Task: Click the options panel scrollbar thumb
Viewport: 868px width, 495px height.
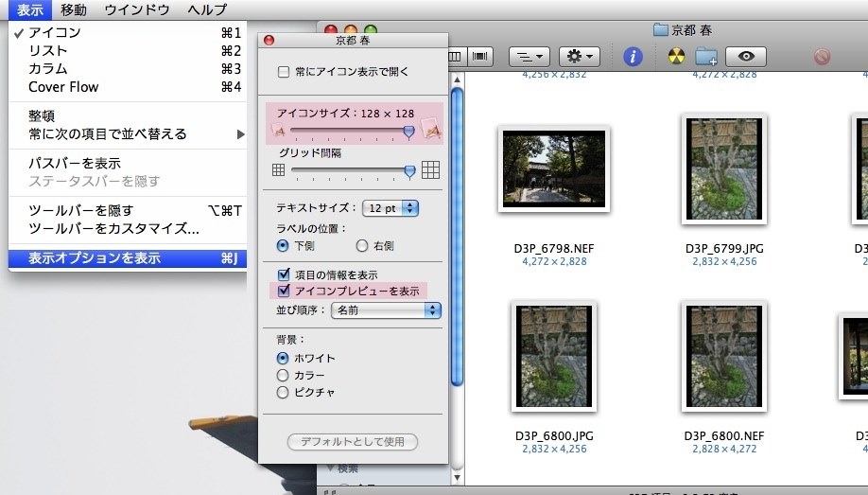Action: (x=457, y=237)
